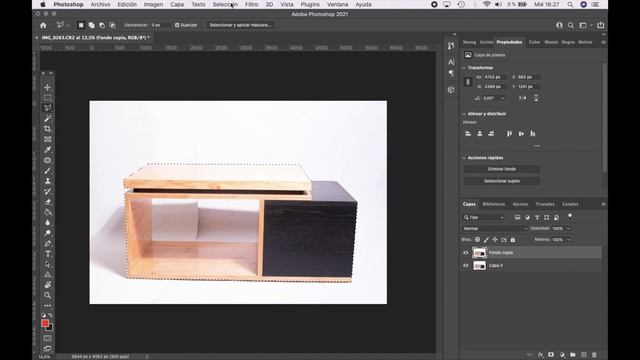Open the Capa menu

click(x=177, y=4)
